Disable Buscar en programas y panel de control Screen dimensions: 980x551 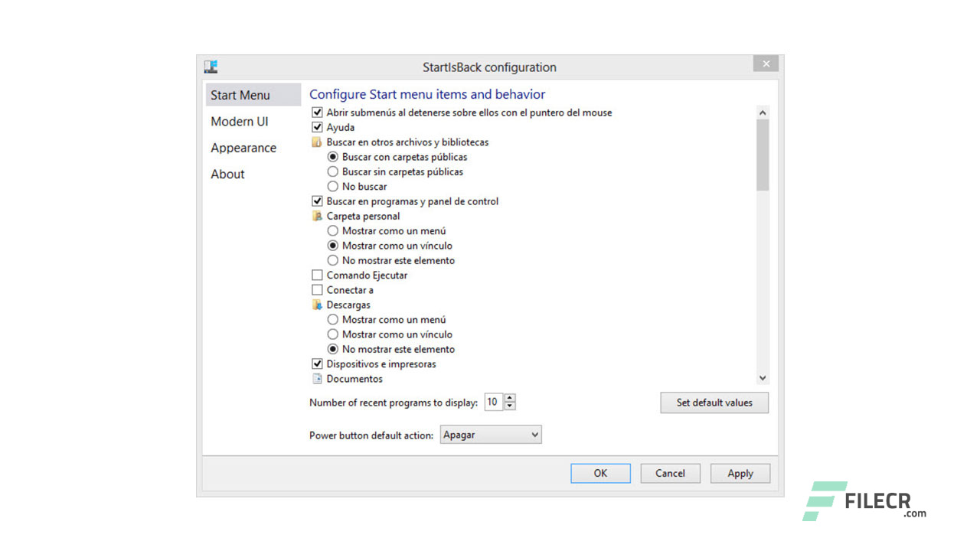[x=317, y=201]
